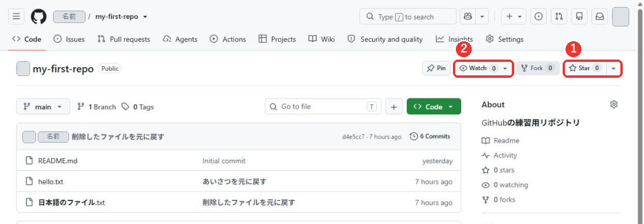Click the 7 hours ago timestamp for hello.txt
The height and width of the screenshot is (224, 644).
pos(433,182)
